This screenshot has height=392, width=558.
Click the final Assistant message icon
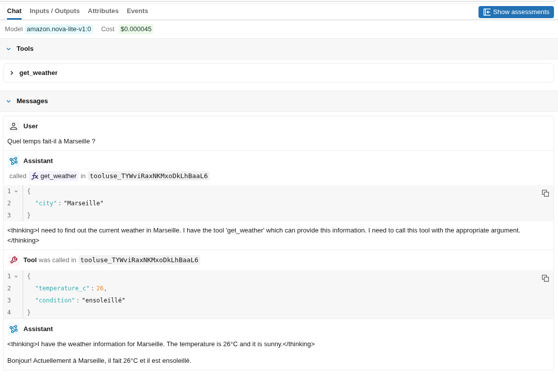coord(14,329)
